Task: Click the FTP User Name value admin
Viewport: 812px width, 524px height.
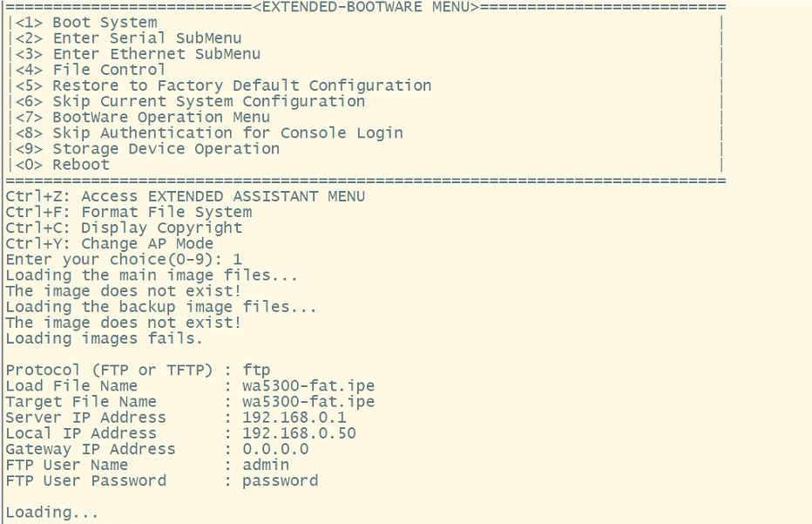Action: (x=266, y=465)
